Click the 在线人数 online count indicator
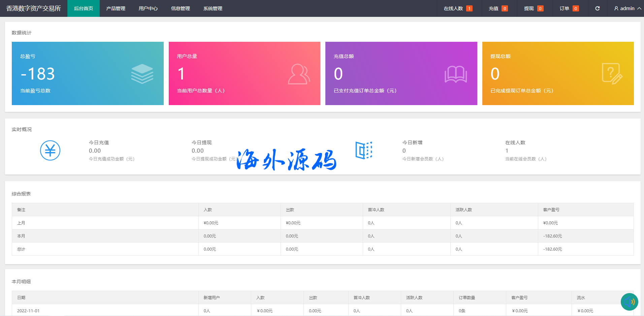Image resolution: width=644 pixels, height=316 pixels. (x=458, y=8)
